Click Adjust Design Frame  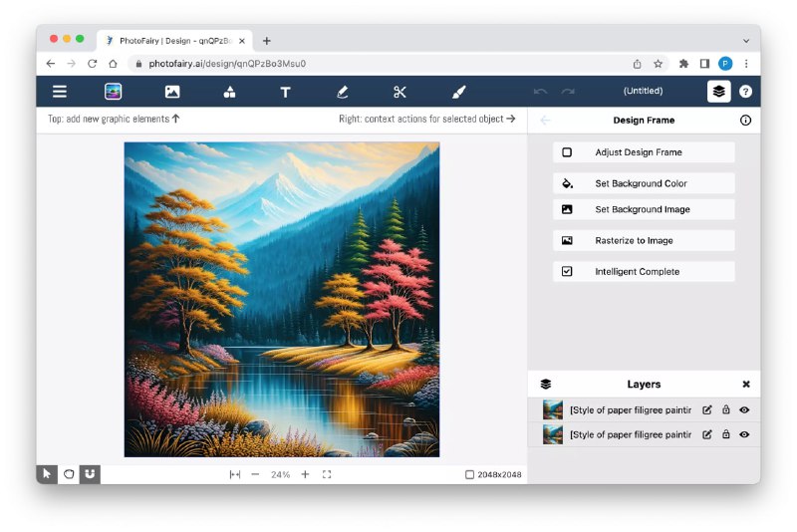pos(644,152)
